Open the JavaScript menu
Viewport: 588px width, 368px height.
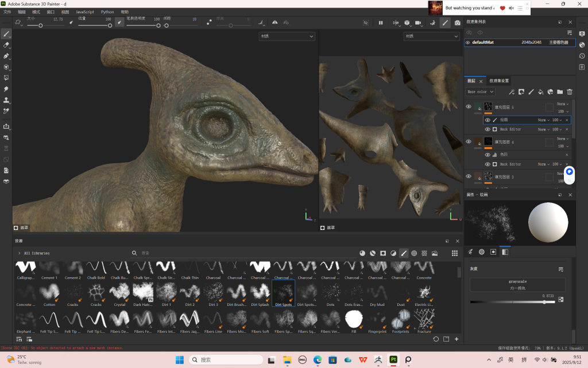click(84, 11)
